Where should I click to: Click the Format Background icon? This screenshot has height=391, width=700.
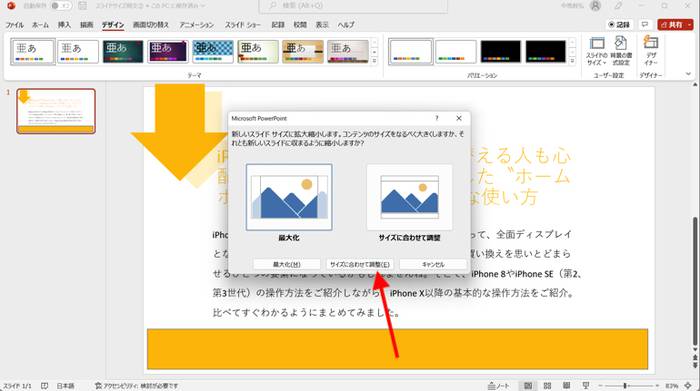click(x=621, y=52)
